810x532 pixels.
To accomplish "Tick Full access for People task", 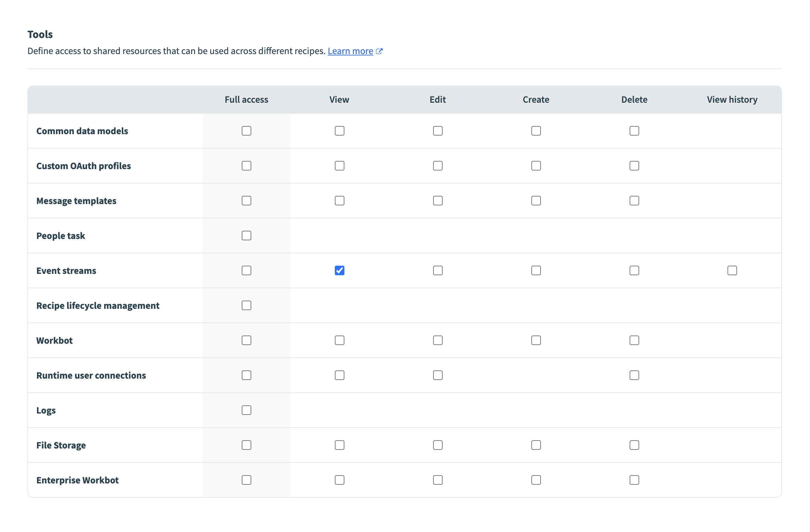I will coord(246,236).
